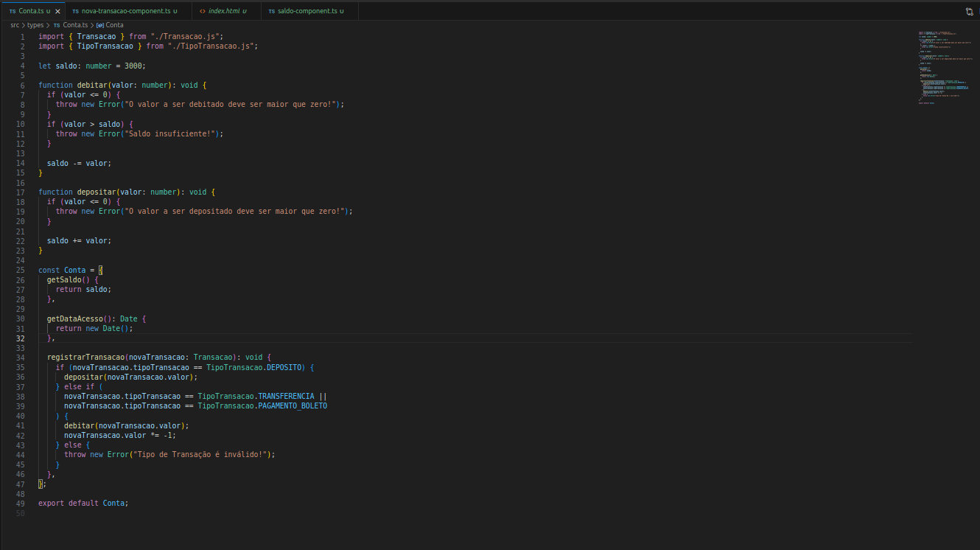The width and height of the screenshot is (980, 550).
Task: Click the "export default Conta;" line
Action: [x=83, y=503]
